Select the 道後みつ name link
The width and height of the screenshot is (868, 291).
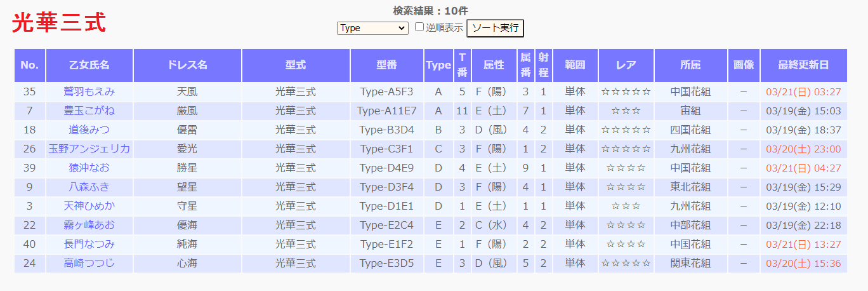point(89,130)
